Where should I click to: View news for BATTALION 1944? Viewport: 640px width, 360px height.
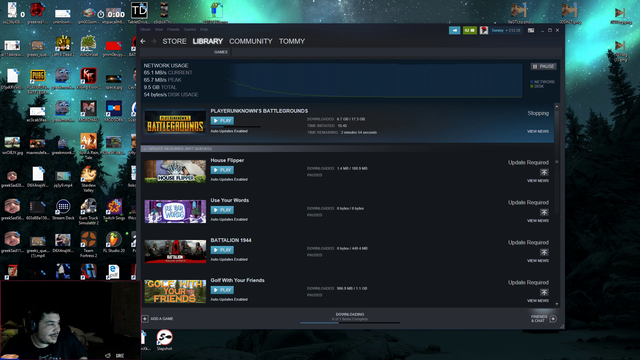click(x=538, y=260)
